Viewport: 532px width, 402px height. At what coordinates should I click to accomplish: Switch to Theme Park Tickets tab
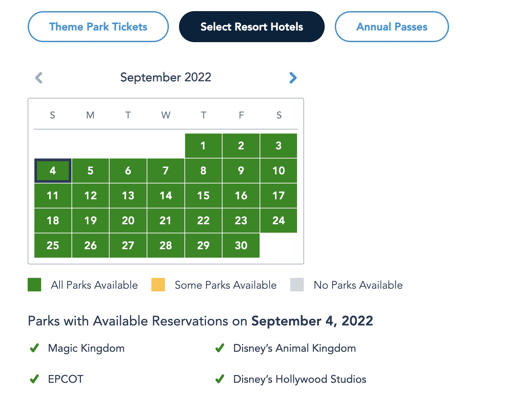click(98, 27)
